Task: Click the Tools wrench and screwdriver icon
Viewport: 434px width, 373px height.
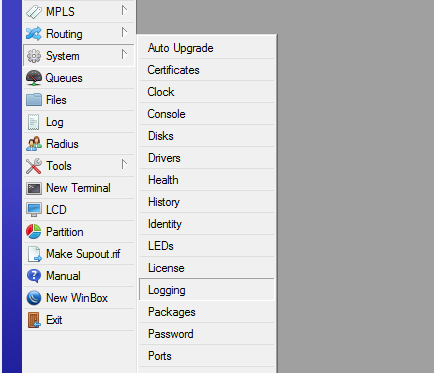Action: pos(34,166)
